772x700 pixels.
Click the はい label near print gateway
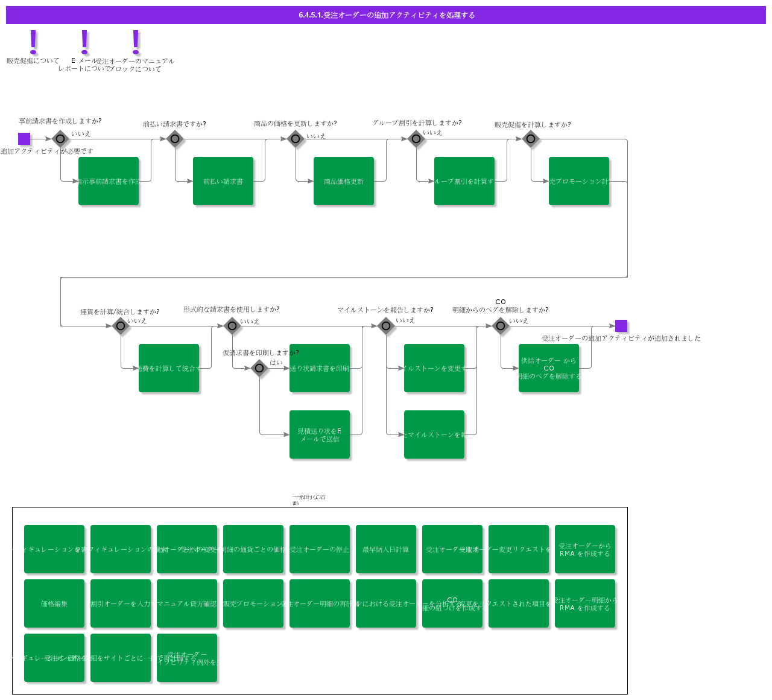(x=276, y=362)
